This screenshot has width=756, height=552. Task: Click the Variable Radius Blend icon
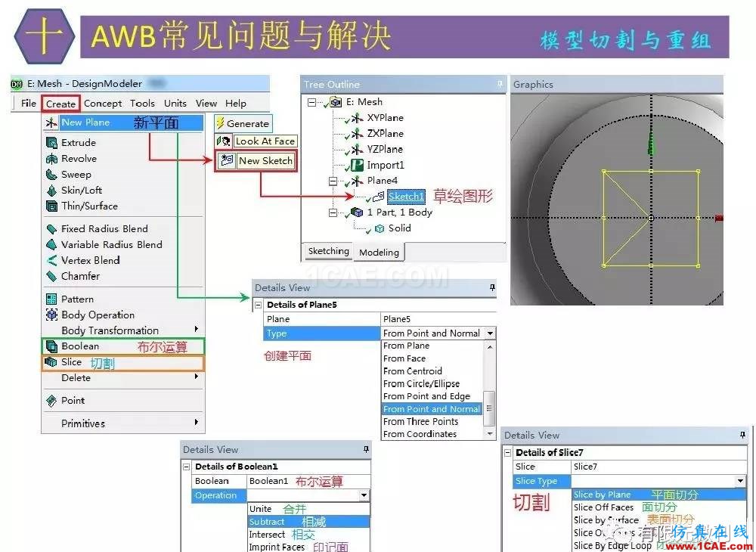tap(51, 245)
